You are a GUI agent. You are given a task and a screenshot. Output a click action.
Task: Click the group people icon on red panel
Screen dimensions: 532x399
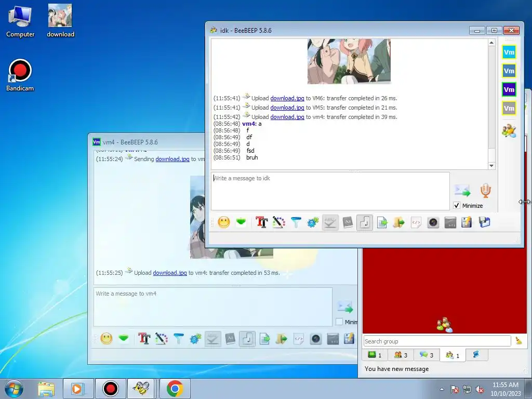click(445, 325)
